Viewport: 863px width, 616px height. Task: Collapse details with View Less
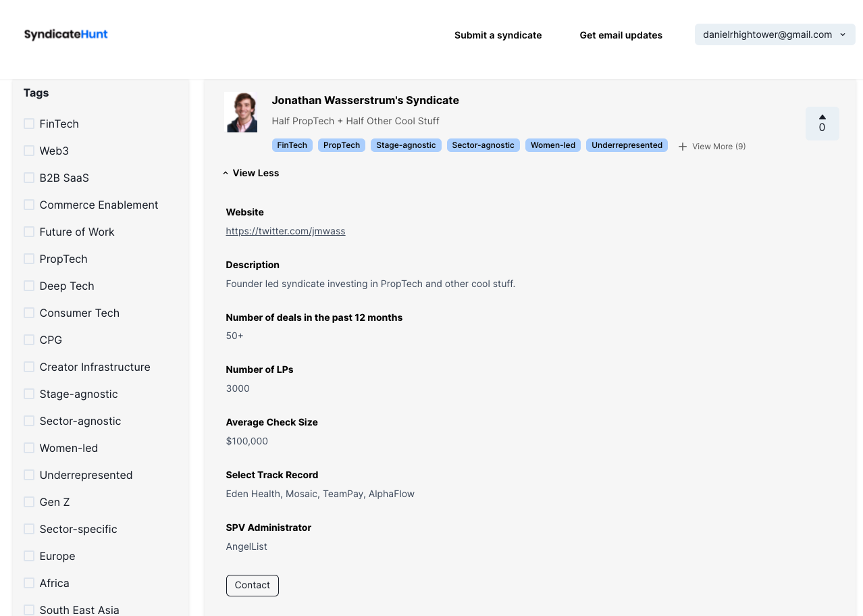pyautogui.click(x=251, y=173)
